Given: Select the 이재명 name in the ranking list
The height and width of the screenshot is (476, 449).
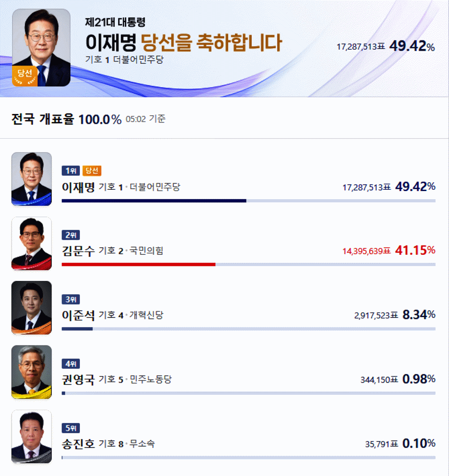Looking at the screenshot, I should [79, 187].
